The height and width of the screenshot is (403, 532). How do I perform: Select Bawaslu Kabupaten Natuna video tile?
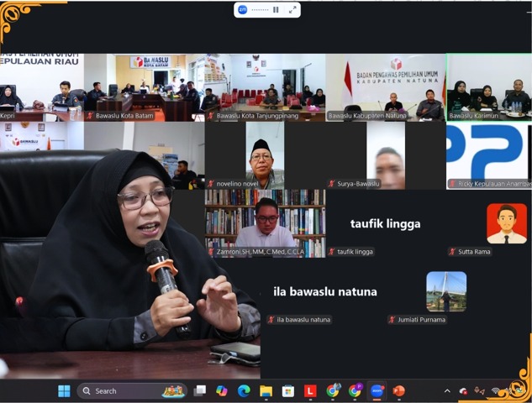pyautogui.click(x=386, y=87)
